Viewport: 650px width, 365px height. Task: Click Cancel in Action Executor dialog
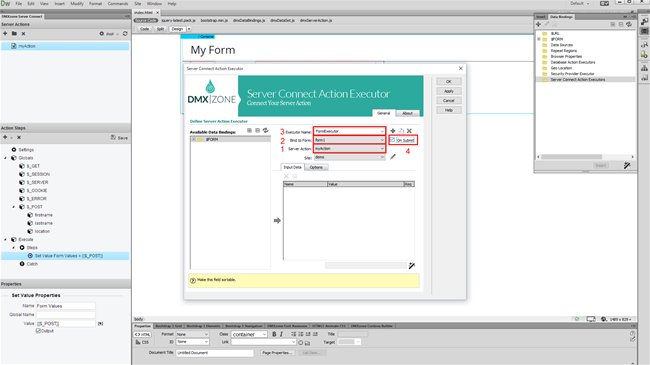pos(449,100)
